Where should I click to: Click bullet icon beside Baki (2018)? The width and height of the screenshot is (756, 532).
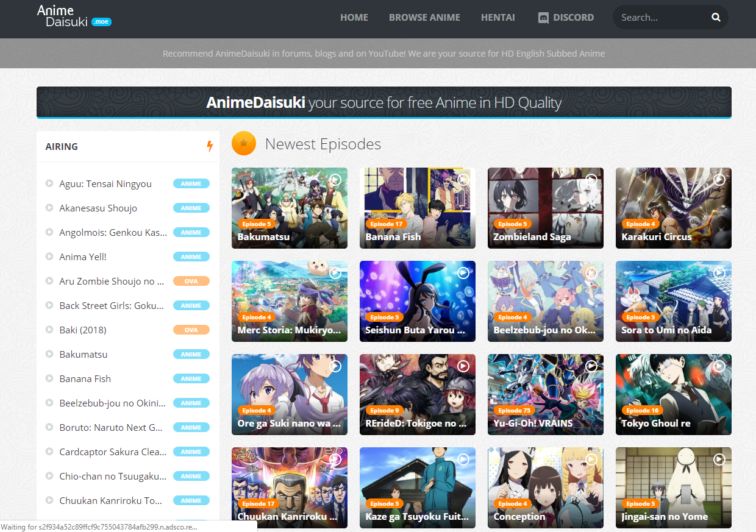click(x=49, y=330)
